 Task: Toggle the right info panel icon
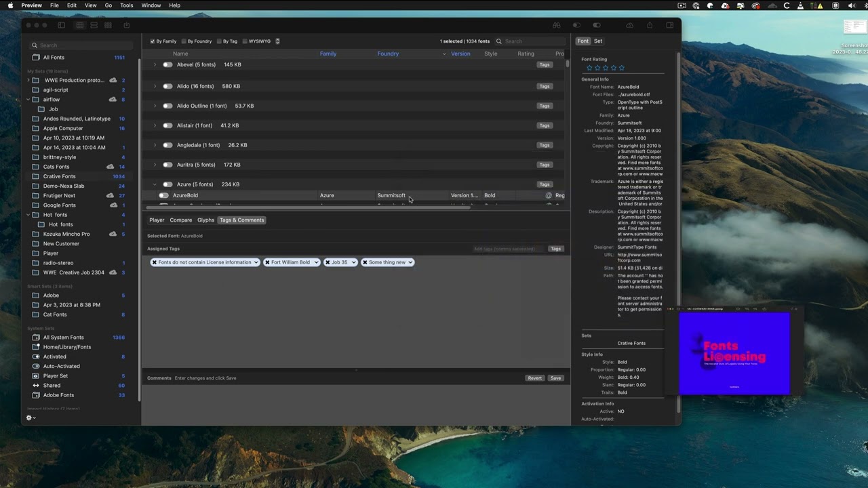coord(670,25)
